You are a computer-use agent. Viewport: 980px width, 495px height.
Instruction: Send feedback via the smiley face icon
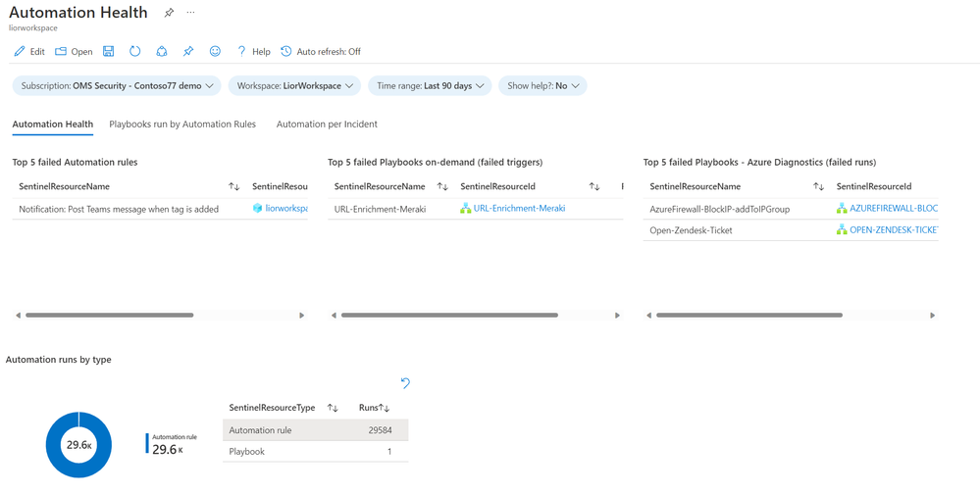tap(215, 51)
